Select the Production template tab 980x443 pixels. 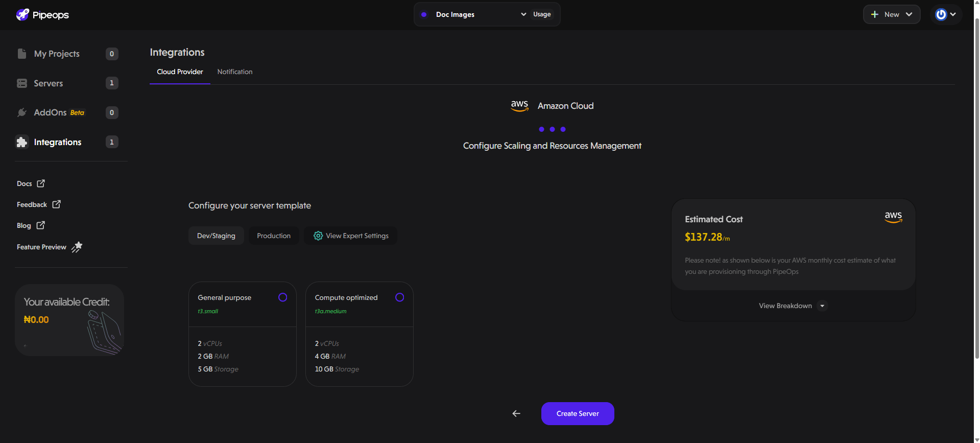pyautogui.click(x=274, y=236)
